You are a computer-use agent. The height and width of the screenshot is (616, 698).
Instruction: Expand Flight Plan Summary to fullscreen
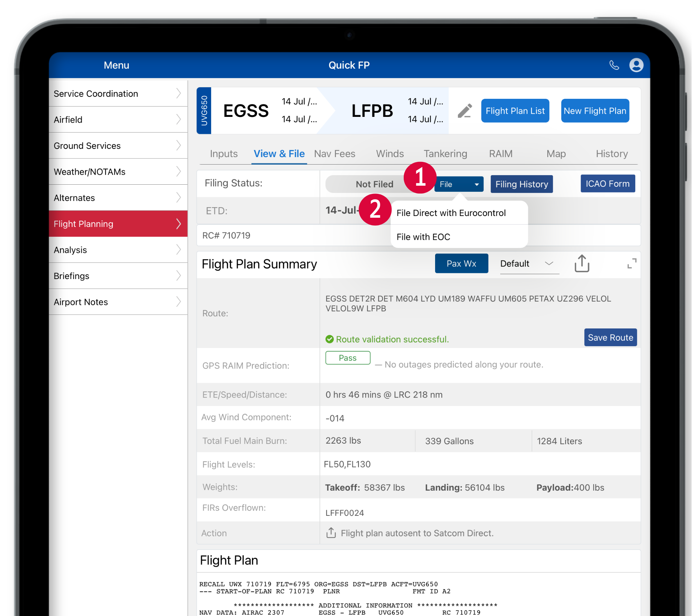[x=632, y=263]
